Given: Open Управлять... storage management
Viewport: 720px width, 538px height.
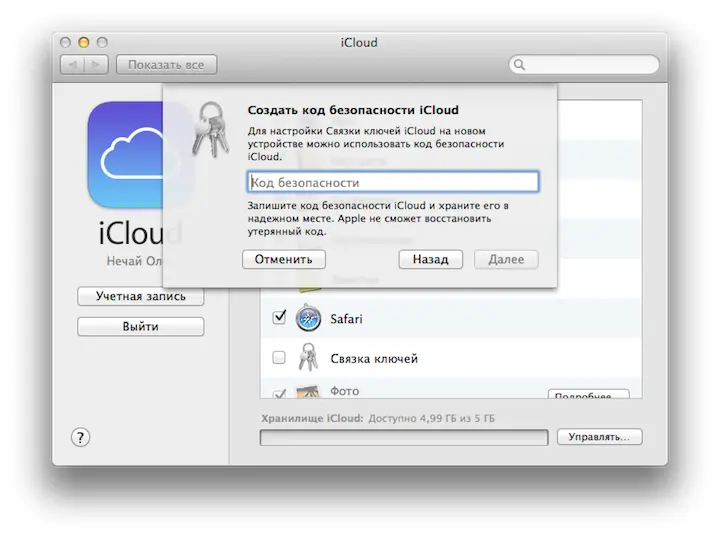Looking at the screenshot, I should point(600,437).
